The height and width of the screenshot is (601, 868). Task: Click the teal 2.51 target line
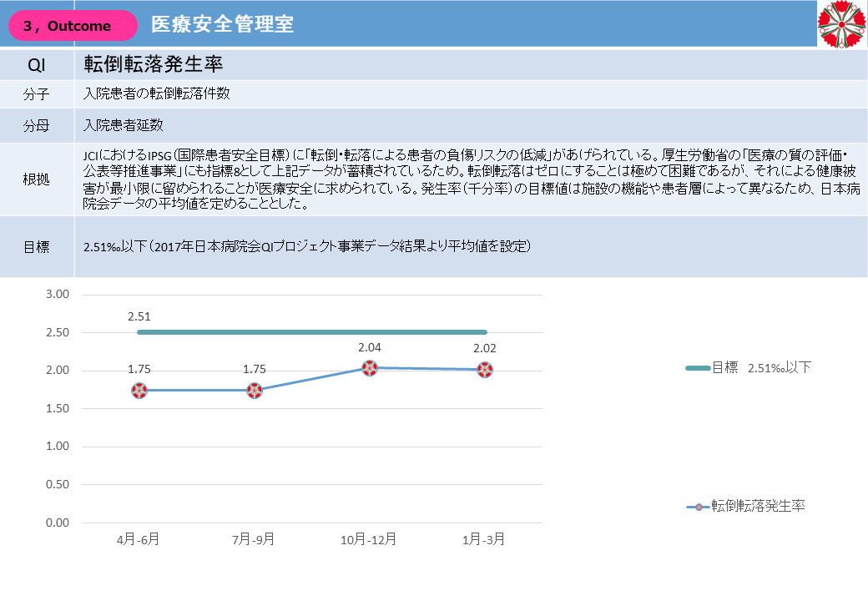312,332
